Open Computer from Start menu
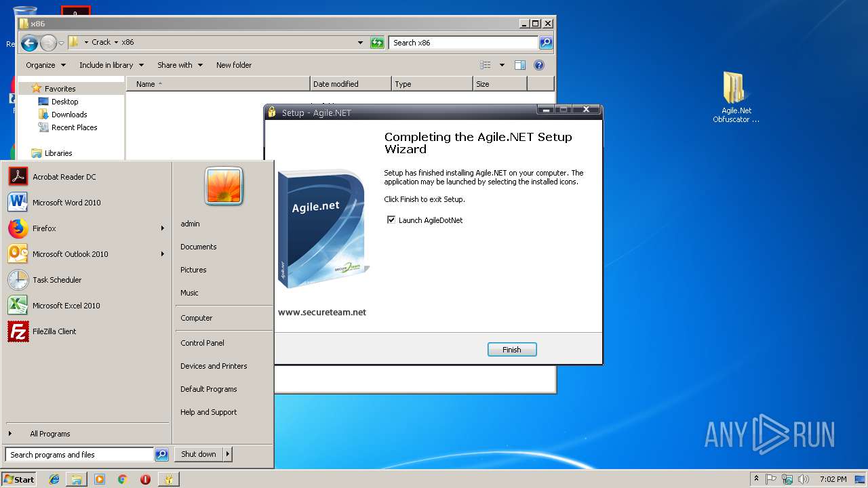Image resolution: width=868 pixels, height=488 pixels. 197,318
